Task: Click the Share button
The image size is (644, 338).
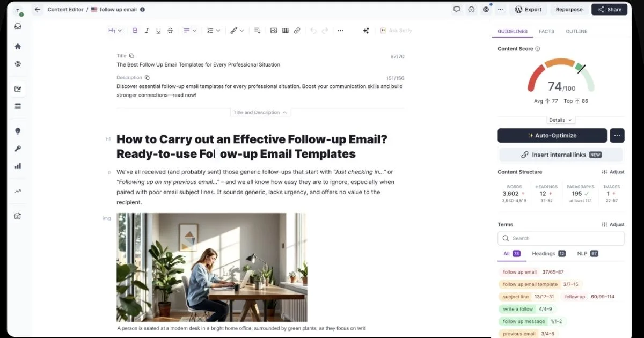Action: tap(609, 9)
